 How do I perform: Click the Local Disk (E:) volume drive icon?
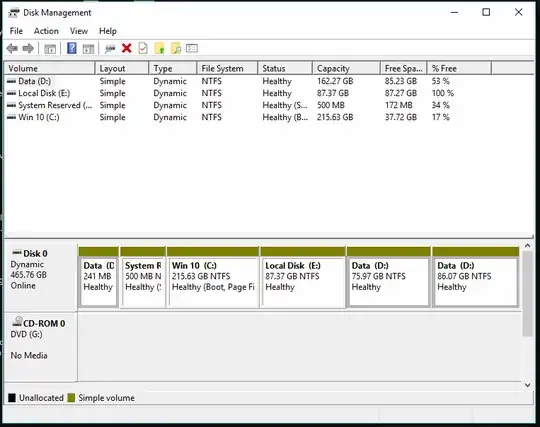pyautogui.click(x=11, y=93)
